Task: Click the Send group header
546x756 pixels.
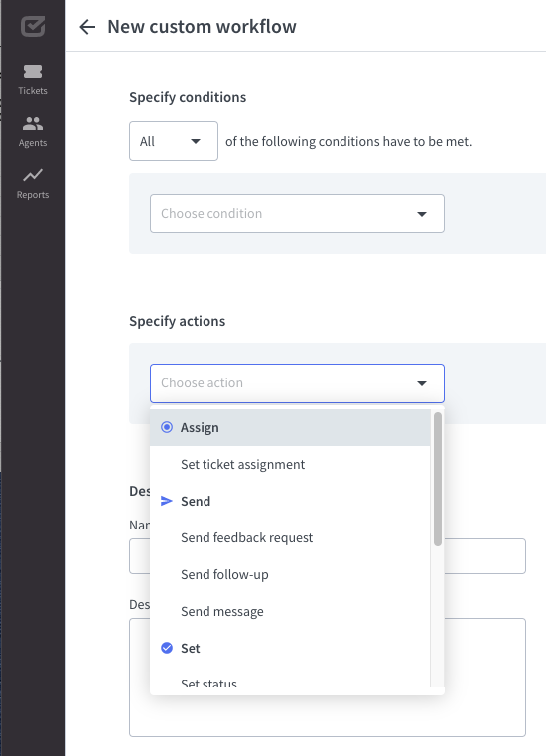Action: pyautogui.click(x=290, y=501)
